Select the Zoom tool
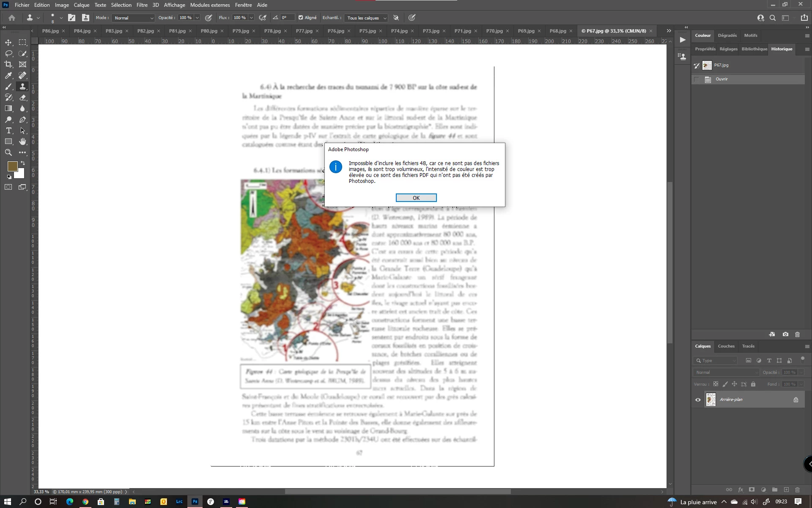The width and height of the screenshot is (812, 508). pos(8,152)
